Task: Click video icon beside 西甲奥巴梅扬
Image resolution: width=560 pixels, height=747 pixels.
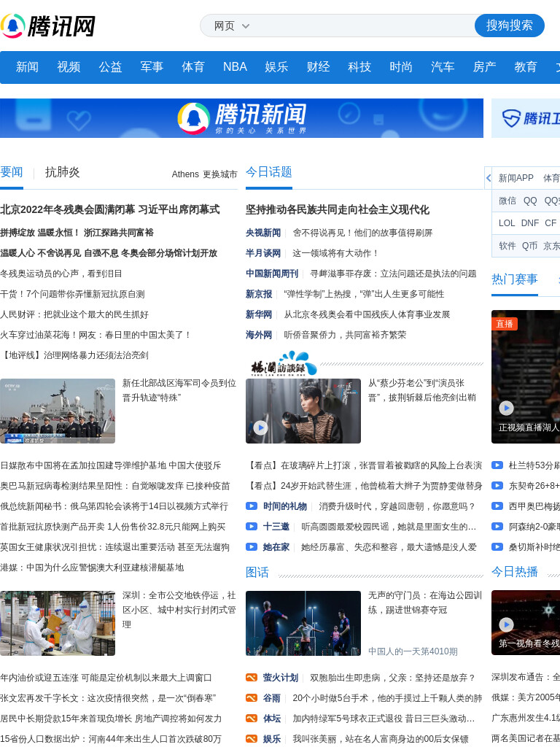Action: [x=497, y=506]
